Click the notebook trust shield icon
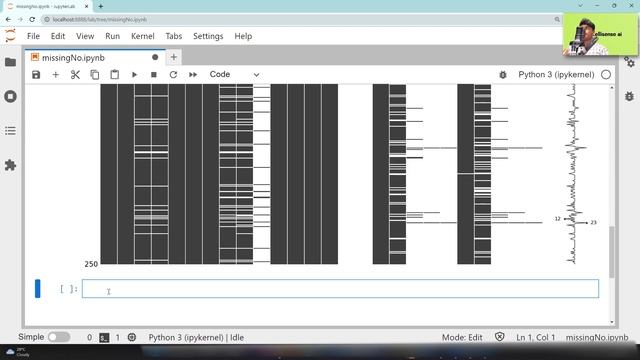640x360 pixels. (x=500, y=337)
